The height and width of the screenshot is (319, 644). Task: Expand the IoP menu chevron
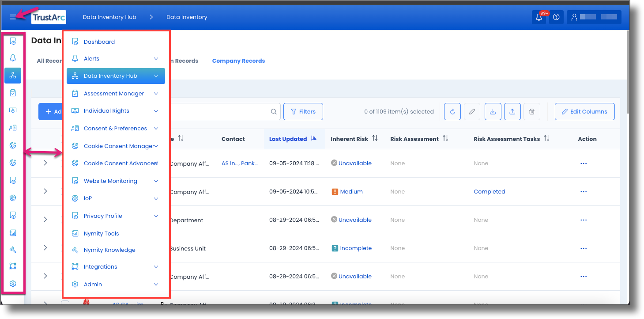pyautogui.click(x=156, y=198)
